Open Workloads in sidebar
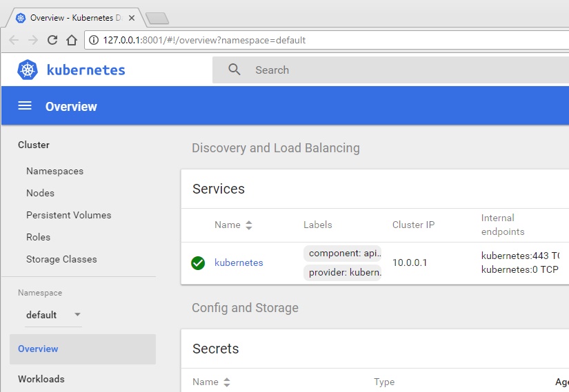The height and width of the screenshot is (392, 569). 41,379
